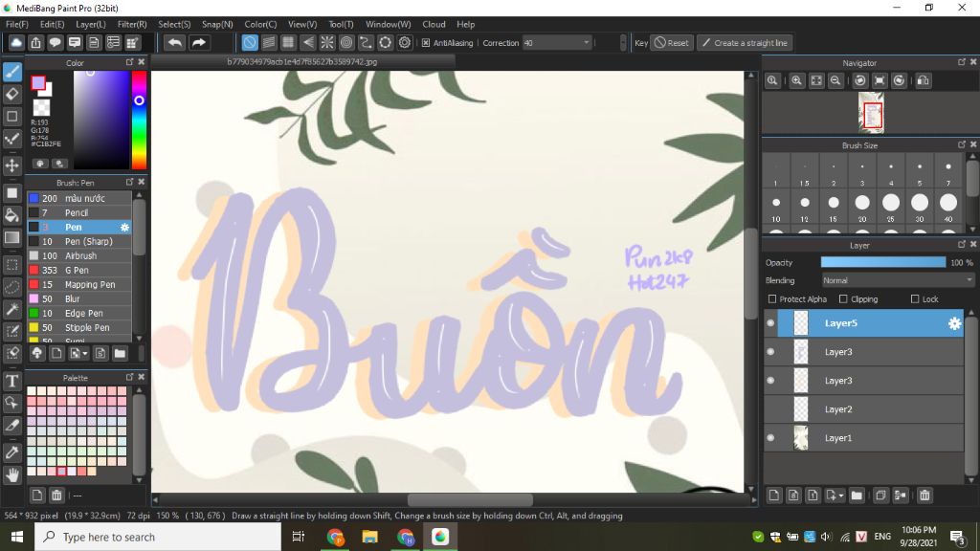This screenshot has width=980, height=551.
Task: Choose brush size 20 preset
Action: (862, 203)
